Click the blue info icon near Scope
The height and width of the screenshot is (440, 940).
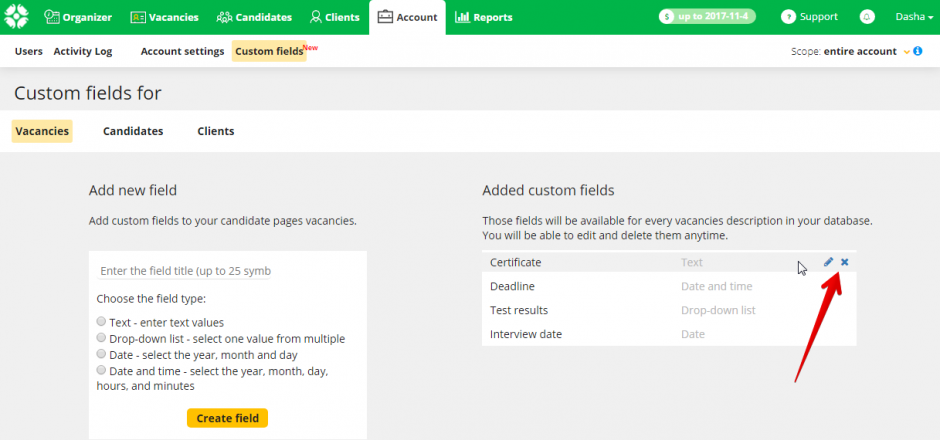pos(918,51)
